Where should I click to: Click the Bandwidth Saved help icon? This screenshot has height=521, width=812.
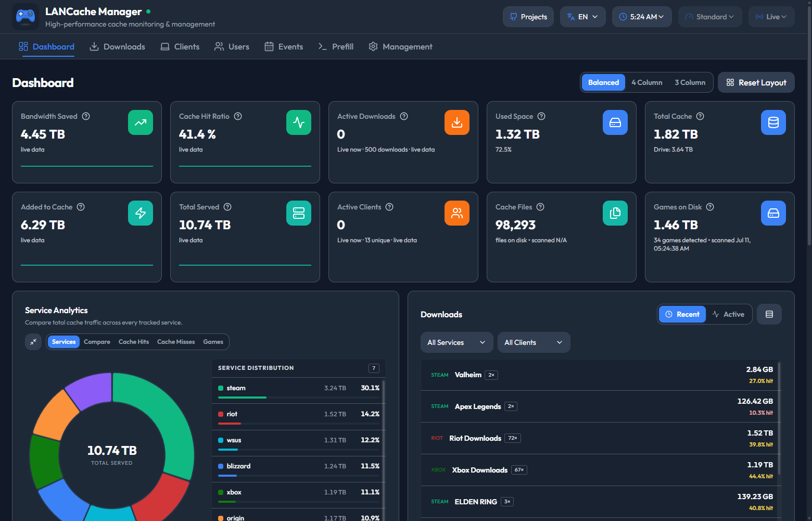[86, 116]
